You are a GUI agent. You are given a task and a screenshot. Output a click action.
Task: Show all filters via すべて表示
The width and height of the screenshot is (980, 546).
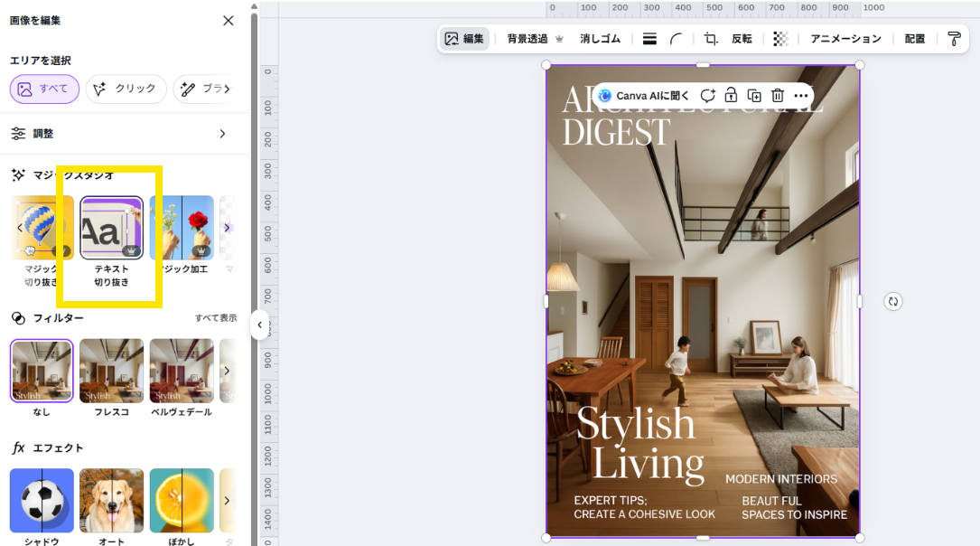tap(216, 318)
